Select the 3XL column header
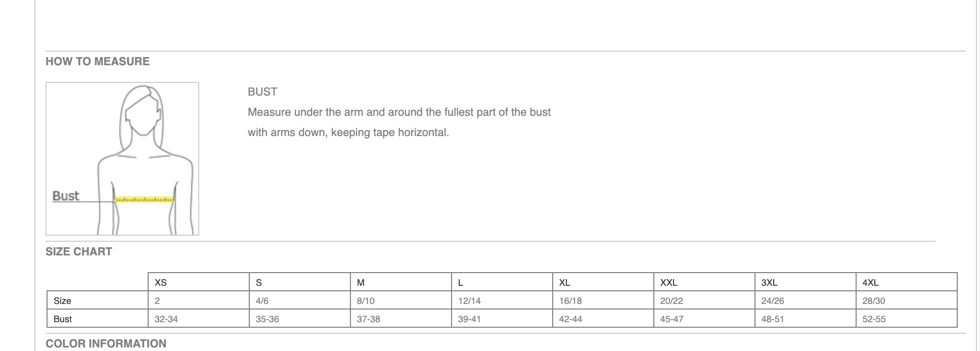 (x=806, y=282)
